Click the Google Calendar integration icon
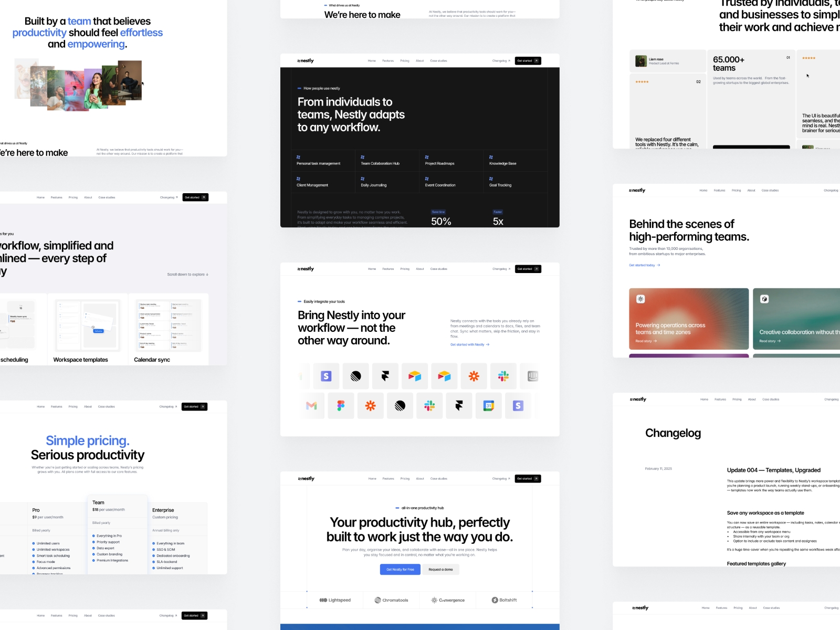This screenshot has height=630, width=840. coord(488,405)
